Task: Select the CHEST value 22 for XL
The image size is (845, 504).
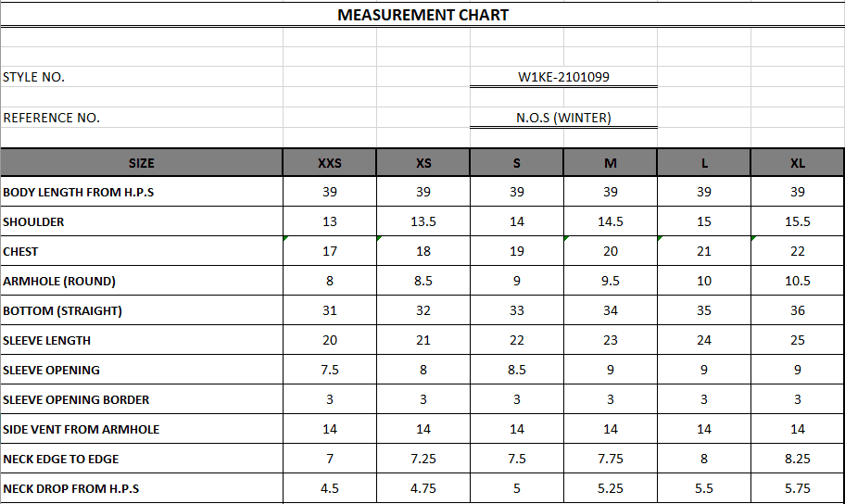Action: click(x=798, y=252)
